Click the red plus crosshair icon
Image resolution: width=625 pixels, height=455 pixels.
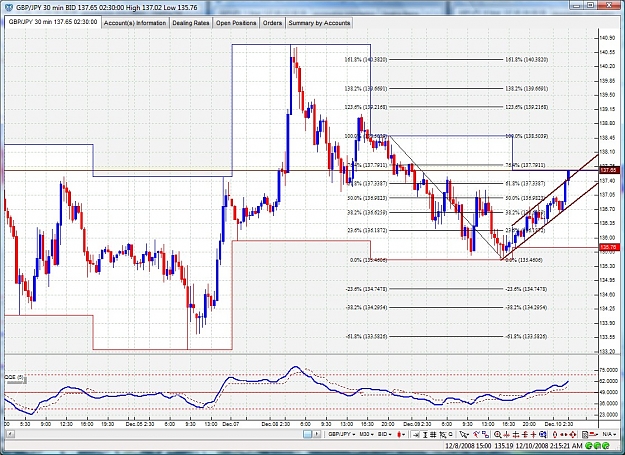pyautogui.click(x=534, y=435)
